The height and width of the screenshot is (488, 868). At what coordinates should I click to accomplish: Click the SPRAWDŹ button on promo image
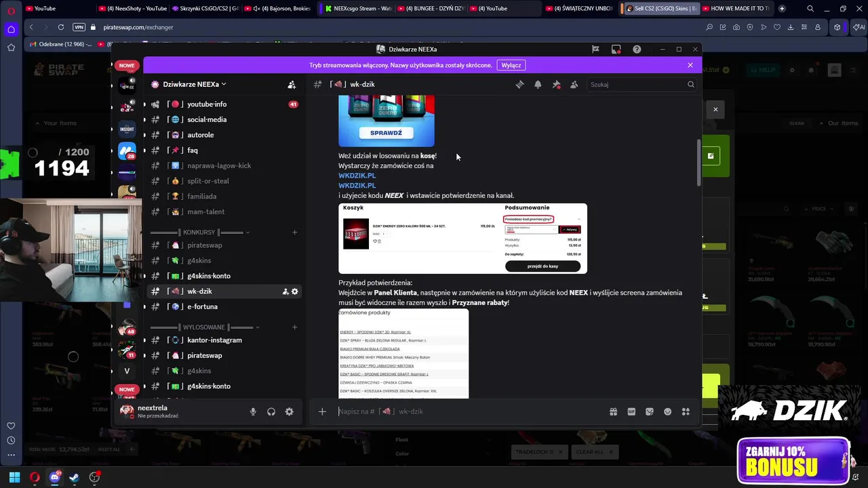tap(386, 133)
